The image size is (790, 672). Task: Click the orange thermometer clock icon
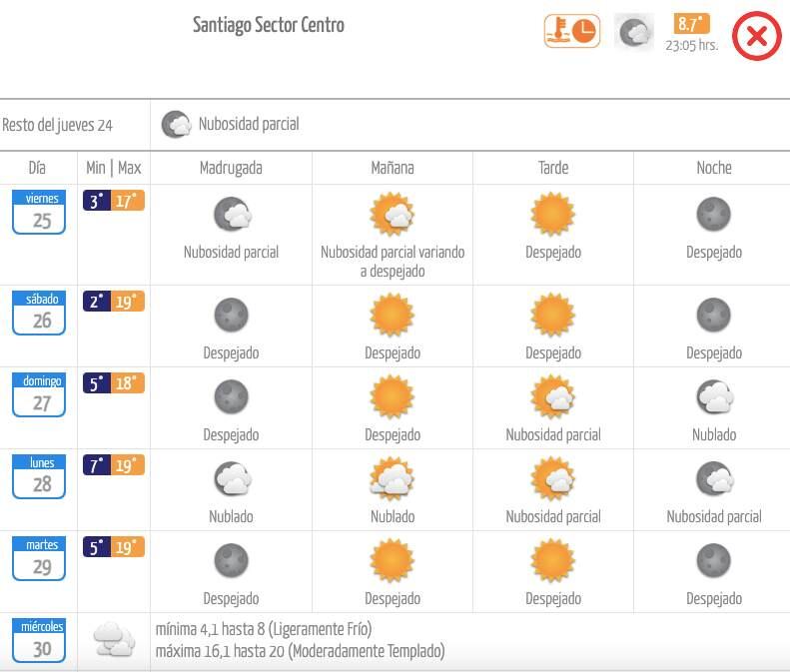pos(570,31)
